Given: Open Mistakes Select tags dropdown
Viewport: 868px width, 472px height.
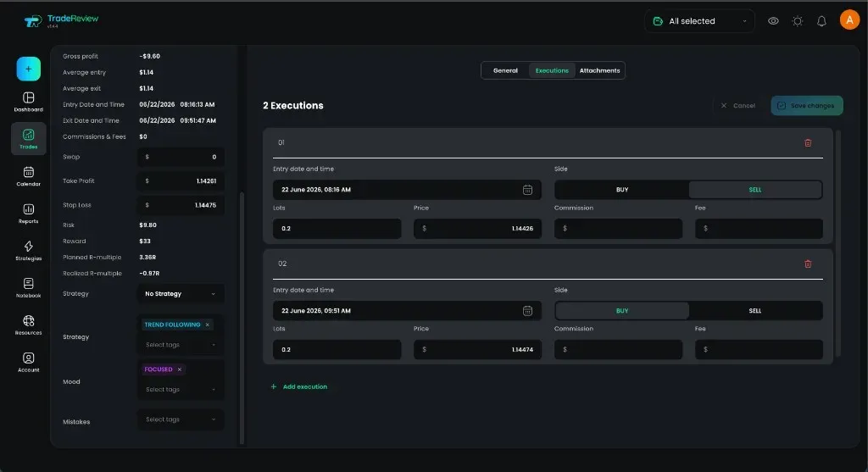Looking at the screenshot, I should pos(181,419).
